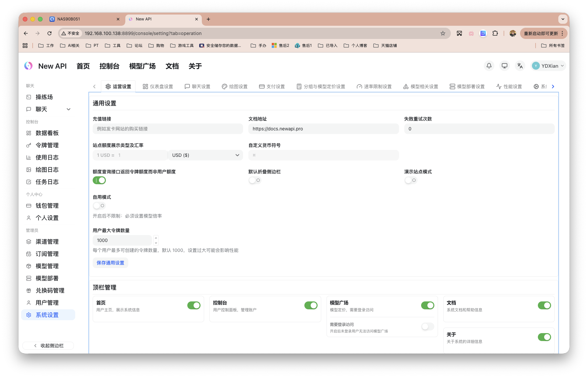The height and width of the screenshot is (378, 588).
Task: Open 绘图日志 from the sidebar
Action: 46,169
